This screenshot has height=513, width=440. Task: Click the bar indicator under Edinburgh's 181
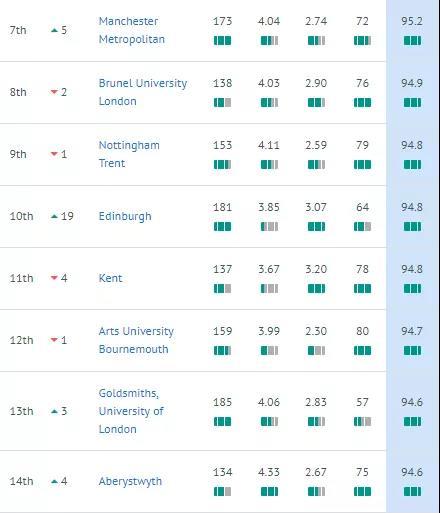tap(222, 227)
